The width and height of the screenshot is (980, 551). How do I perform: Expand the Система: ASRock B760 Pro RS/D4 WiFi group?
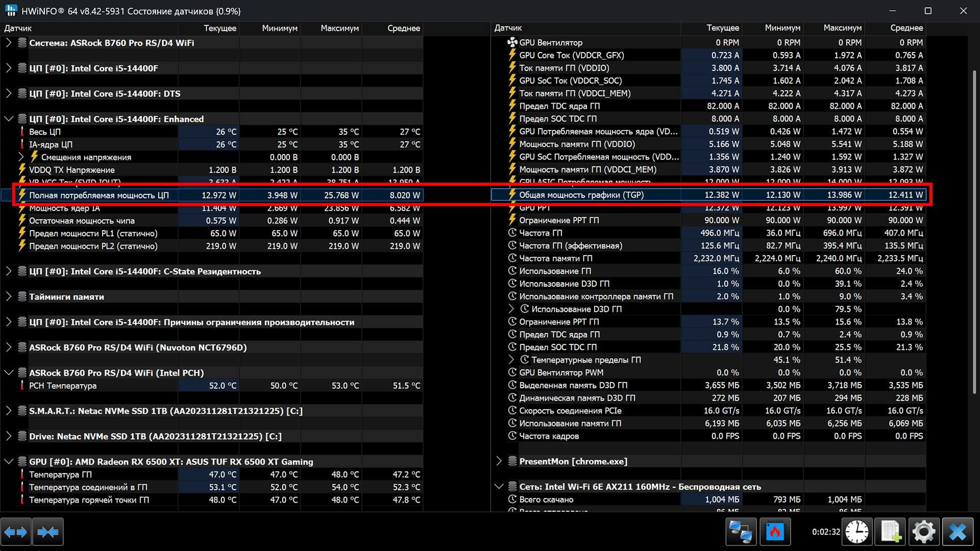coord(8,42)
